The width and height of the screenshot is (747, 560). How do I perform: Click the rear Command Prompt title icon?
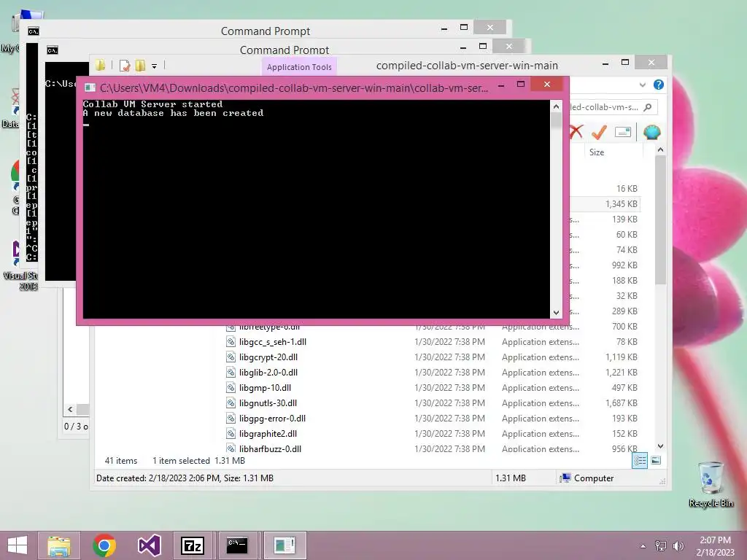coord(34,31)
